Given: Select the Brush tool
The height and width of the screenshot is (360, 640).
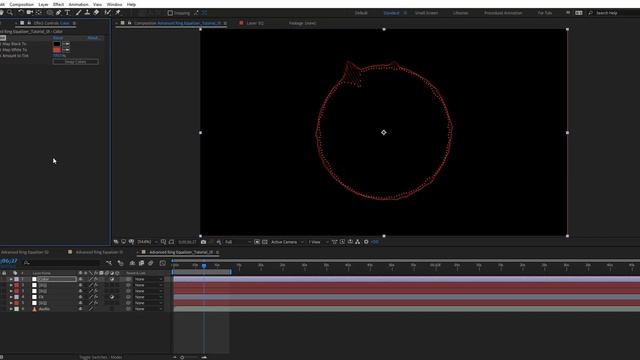Looking at the screenshot, I should click(78, 13).
